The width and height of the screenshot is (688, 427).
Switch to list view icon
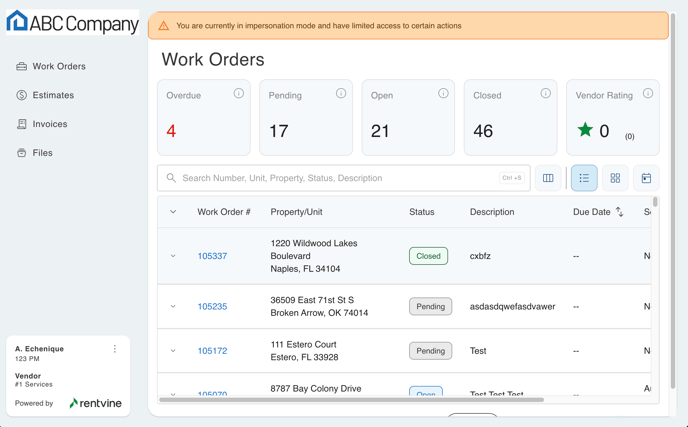pos(584,178)
